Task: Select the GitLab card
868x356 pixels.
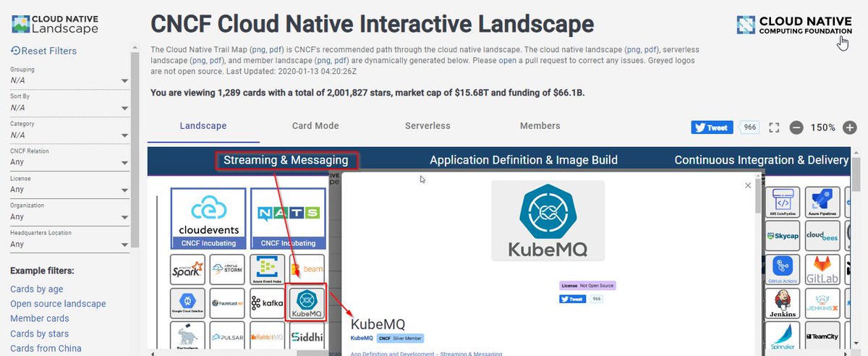Action: tap(824, 269)
